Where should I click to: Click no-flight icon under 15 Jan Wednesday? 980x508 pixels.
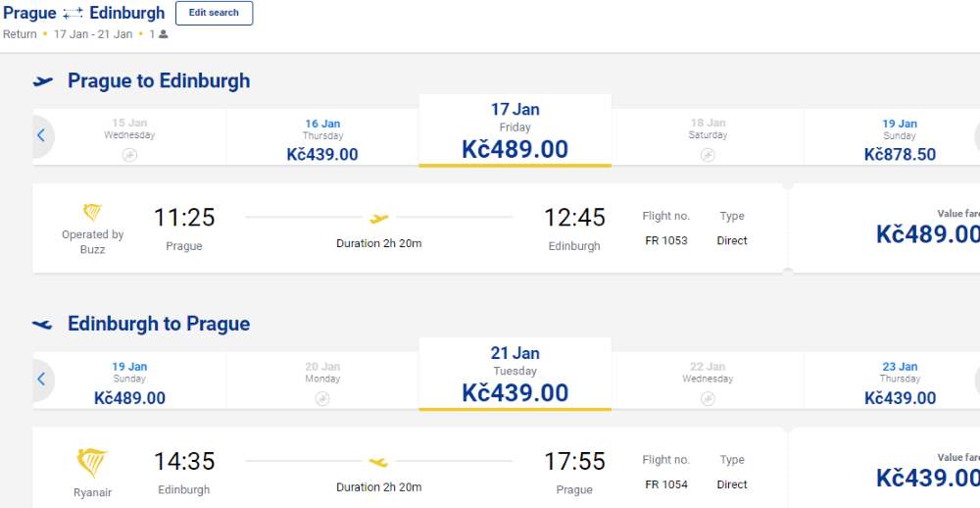pos(129,155)
